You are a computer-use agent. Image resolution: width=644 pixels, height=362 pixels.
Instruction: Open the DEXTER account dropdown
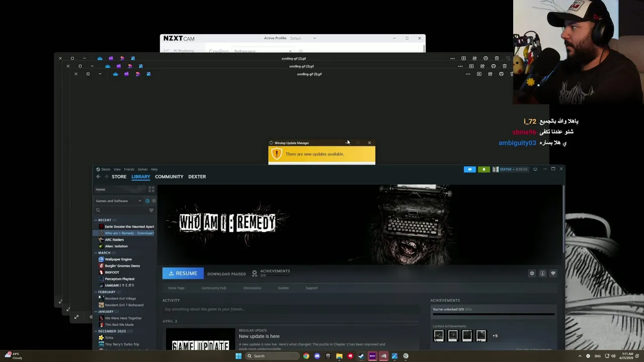tap(510, 169)
